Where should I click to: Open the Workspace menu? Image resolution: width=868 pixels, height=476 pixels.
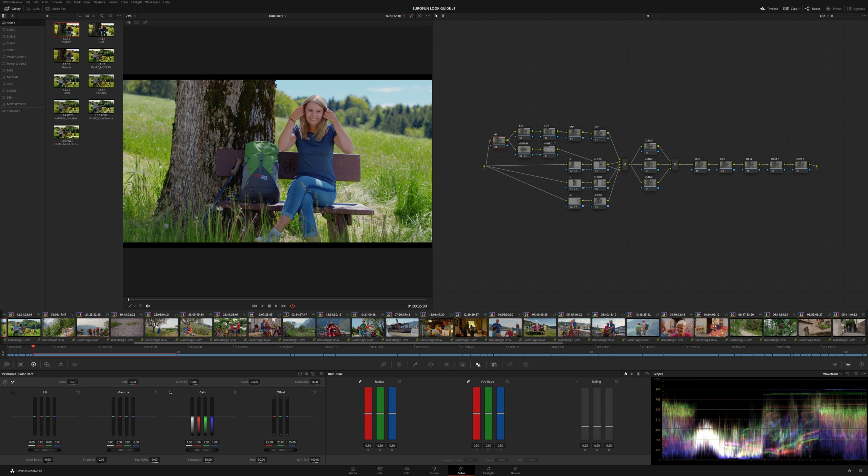153,2
